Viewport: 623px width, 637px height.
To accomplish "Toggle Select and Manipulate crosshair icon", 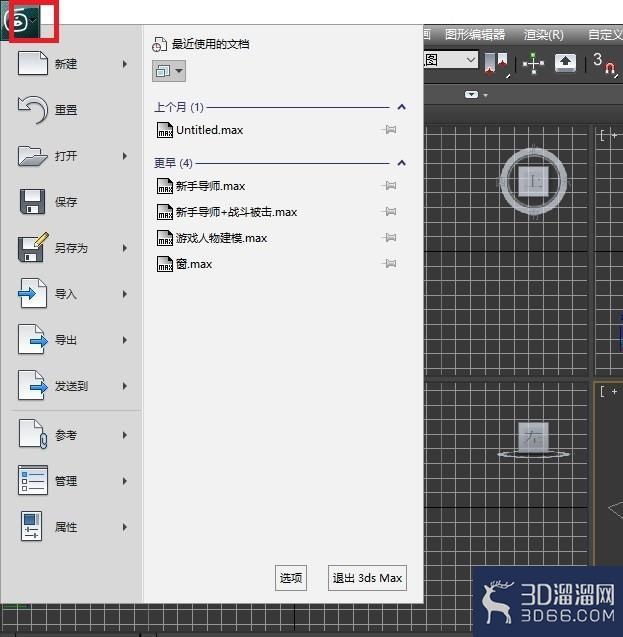I will click(533, 63).
